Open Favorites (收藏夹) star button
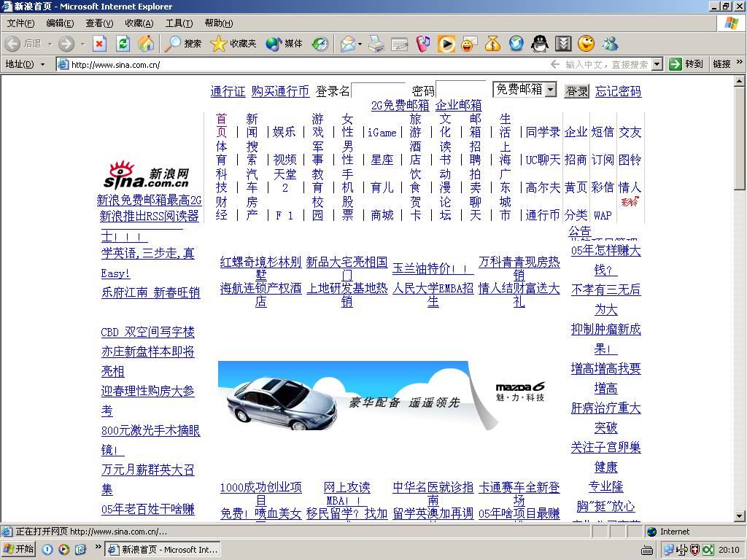 [233, 44]
